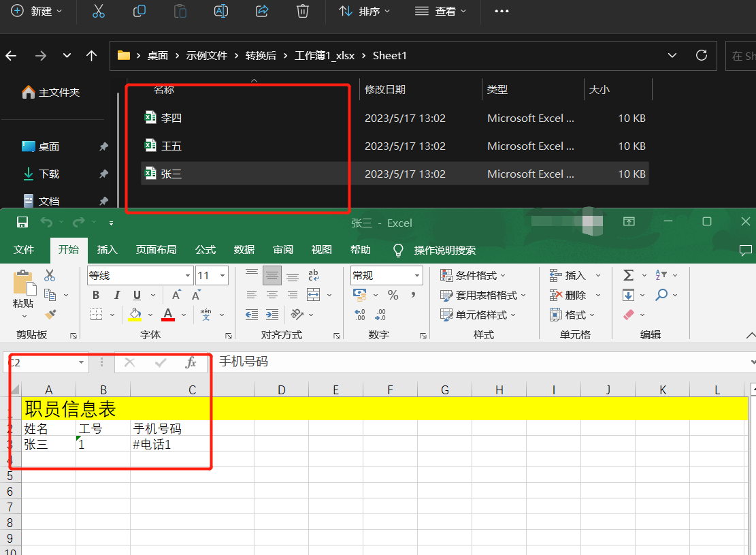The image size is (756, 555).
Task: Apply percent style to the cell
Action: [x=393, y=295]
